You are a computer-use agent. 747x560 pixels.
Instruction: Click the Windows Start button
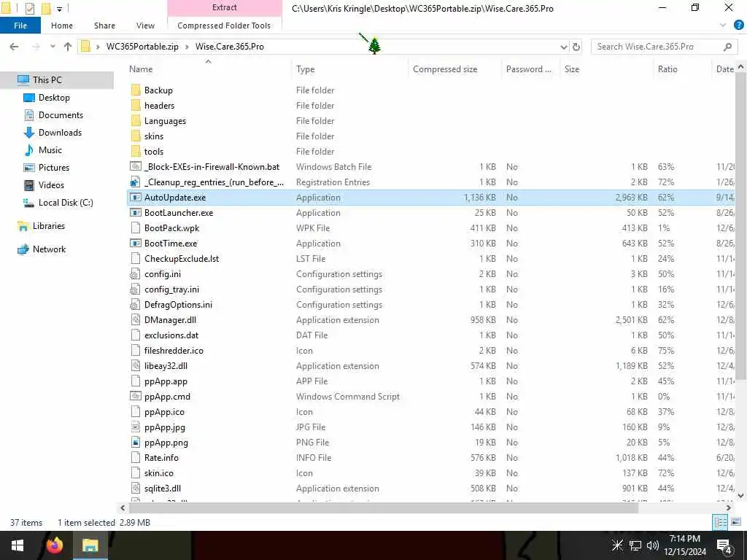click(x=18, y=545)
